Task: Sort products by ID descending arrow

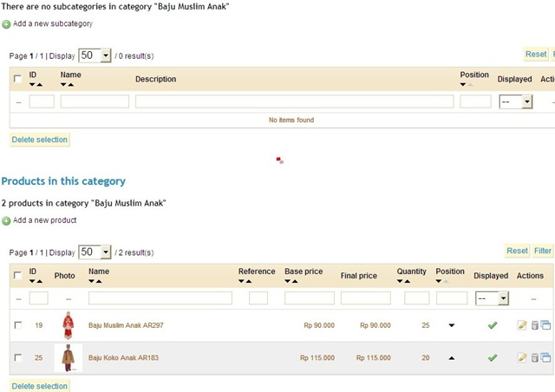Action: (x=32, y=281)
